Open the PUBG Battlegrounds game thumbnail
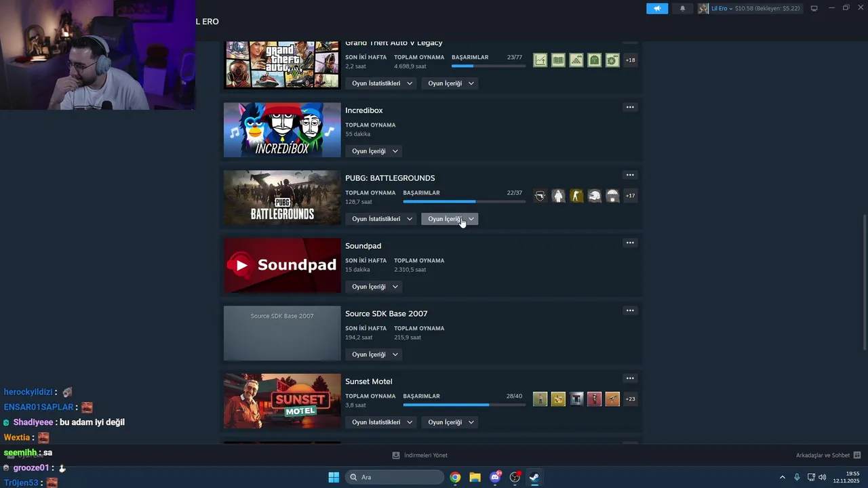 282,198
